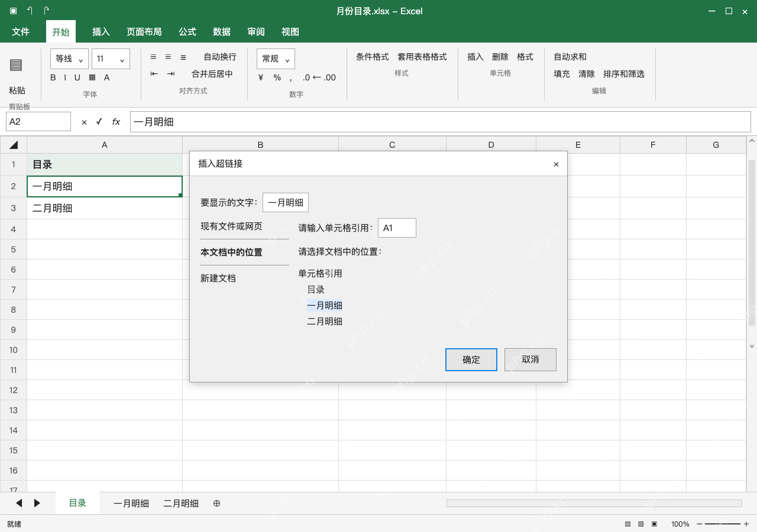Add new sheet with plus icon
The height and width of the screenshot is (532, 757).
tap(216, 503)
